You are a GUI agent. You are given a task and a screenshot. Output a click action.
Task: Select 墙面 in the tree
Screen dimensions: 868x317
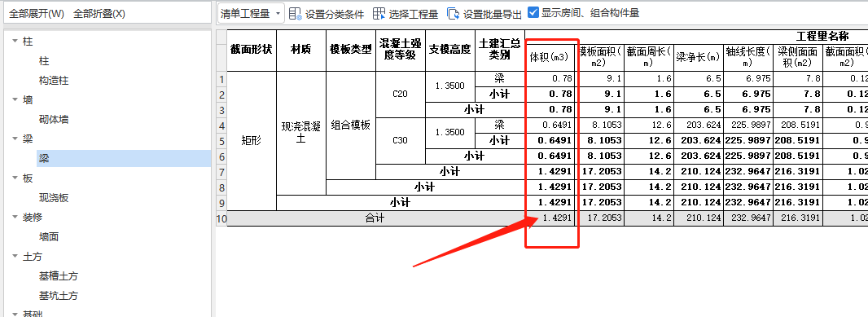coord(49,237)
